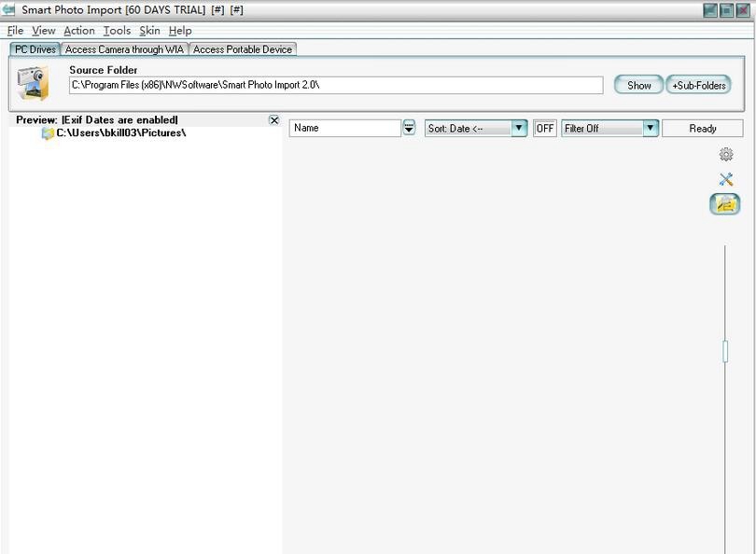Open the Action menu
The image size is (756, 554).
[x=79, y=31]
